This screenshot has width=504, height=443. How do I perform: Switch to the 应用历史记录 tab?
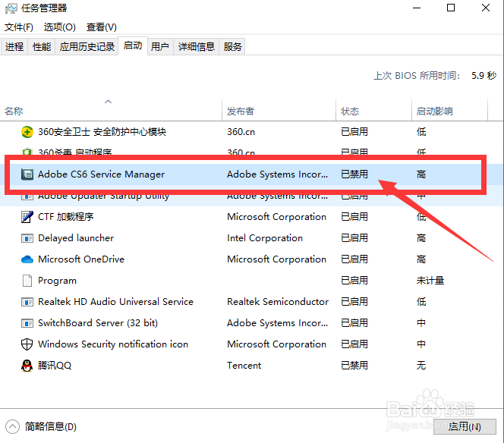pyautogui.click(x=87, y=47)
